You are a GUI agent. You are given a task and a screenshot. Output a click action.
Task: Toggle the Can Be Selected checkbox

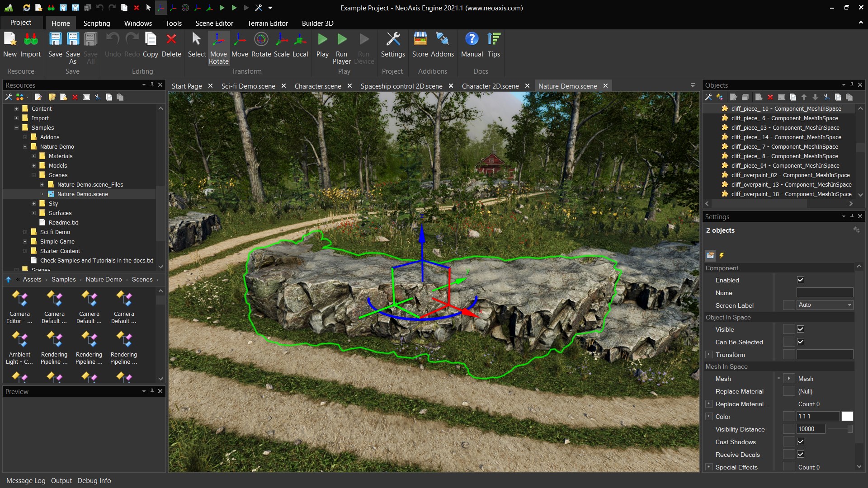(x=801, y=342)
